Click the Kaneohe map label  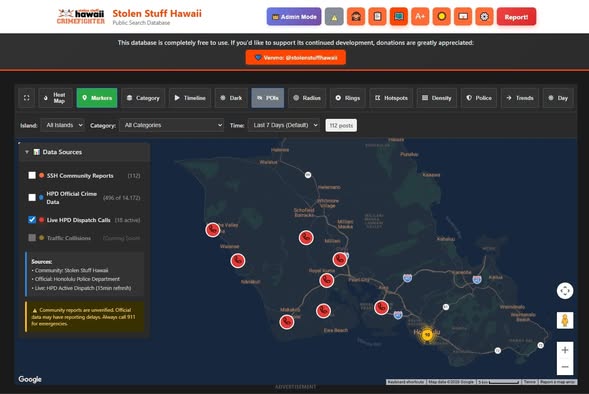[x=461, y=272]
